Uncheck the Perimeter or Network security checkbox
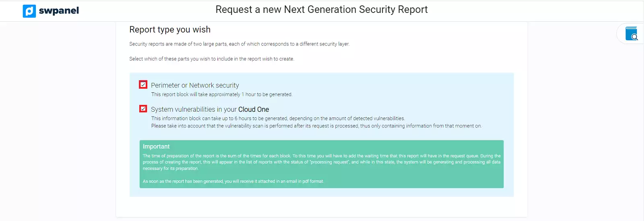 point(143,85)
